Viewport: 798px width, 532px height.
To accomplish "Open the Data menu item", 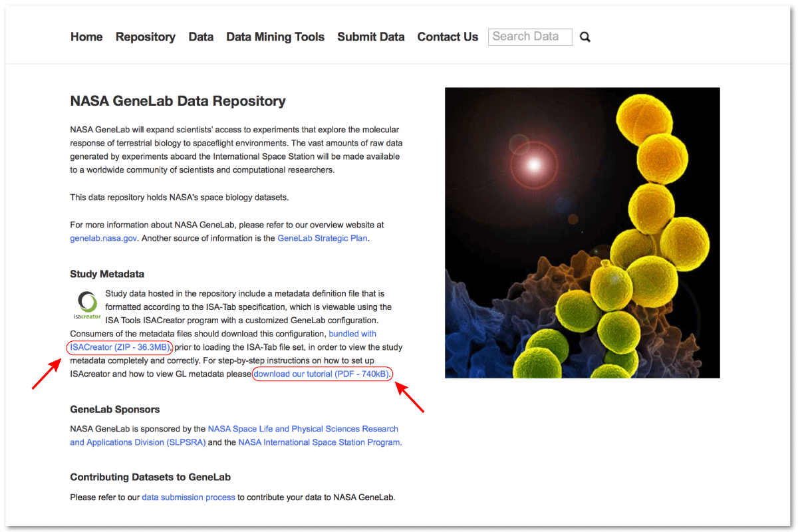I will [x=201, y=37].
